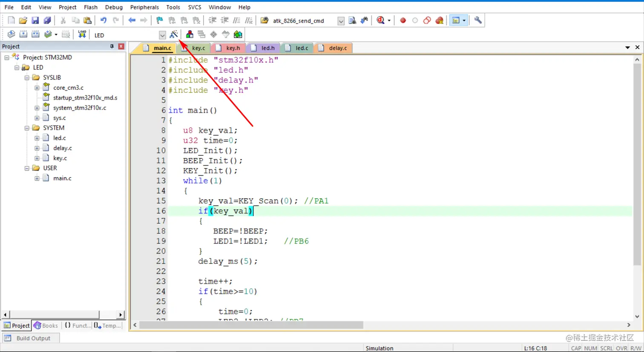The height and width of the screenshot is (352, 644).
Task: Open the Flash menu
Action: coord(90,7)
